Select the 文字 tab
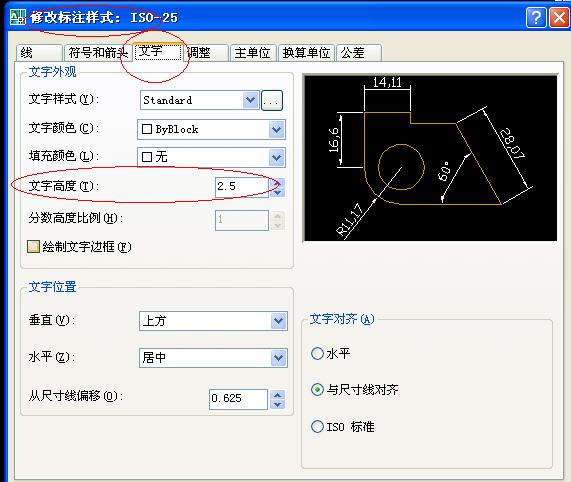Image resolution: width=571 pixels, height=482 pixels. point(158,52)
